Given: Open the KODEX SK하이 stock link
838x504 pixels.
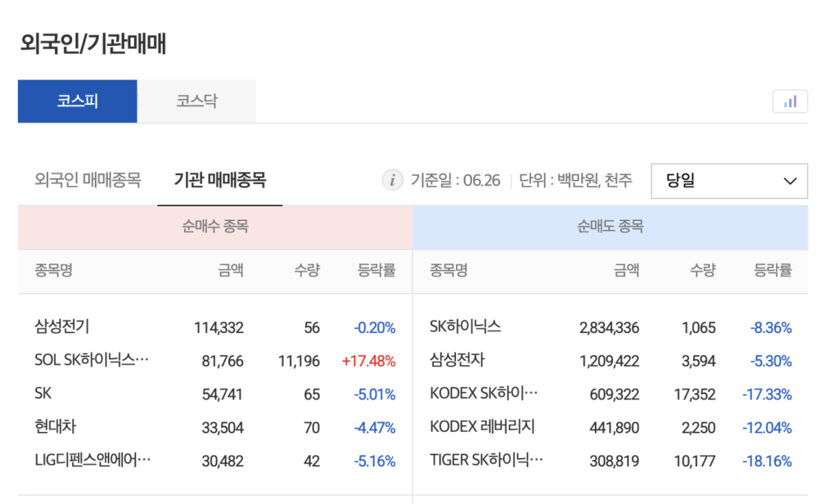Looking at the screenshot, I should point(484,394).
